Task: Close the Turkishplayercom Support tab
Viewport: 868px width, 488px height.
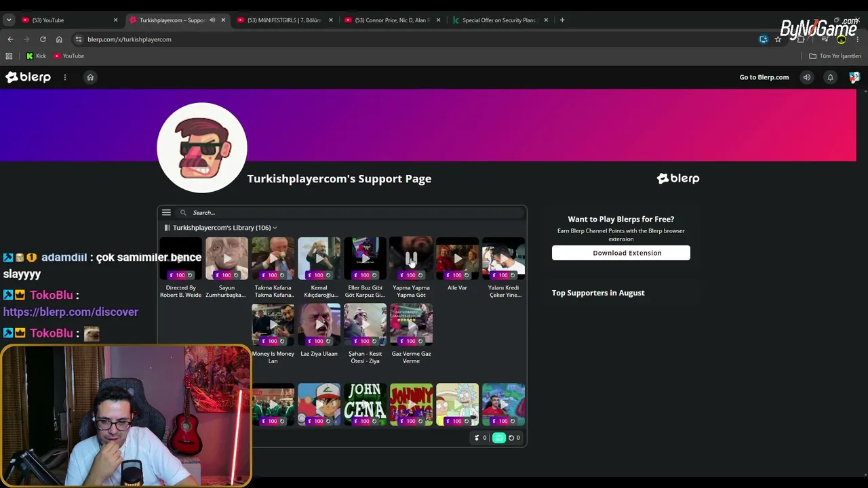Action: (223, 20)
